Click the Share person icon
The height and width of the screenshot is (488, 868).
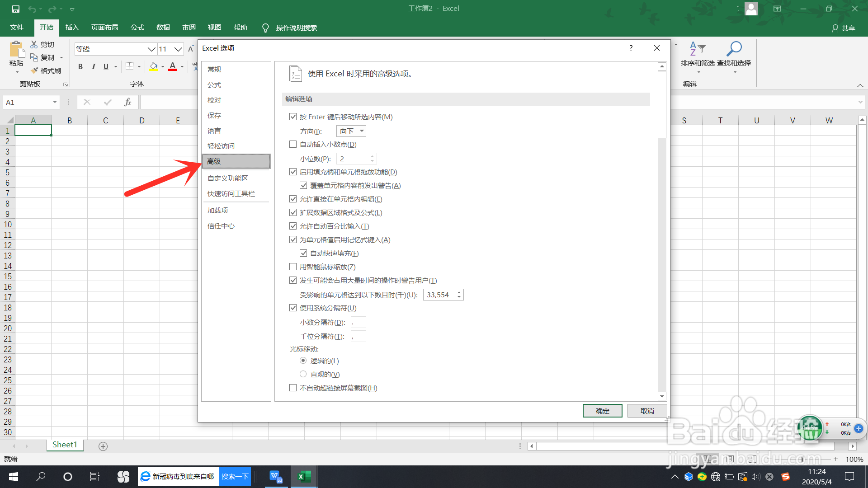point(835,28)
